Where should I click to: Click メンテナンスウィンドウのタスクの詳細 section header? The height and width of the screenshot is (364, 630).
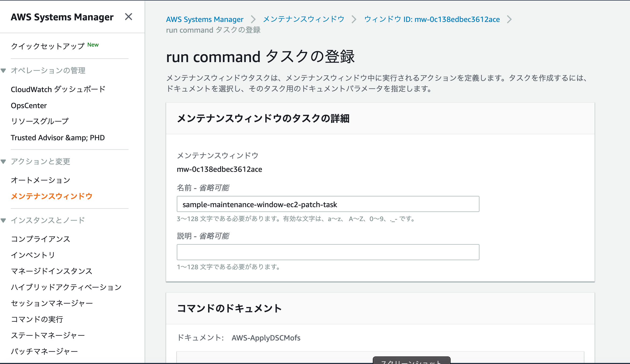(x=263, y=118)
